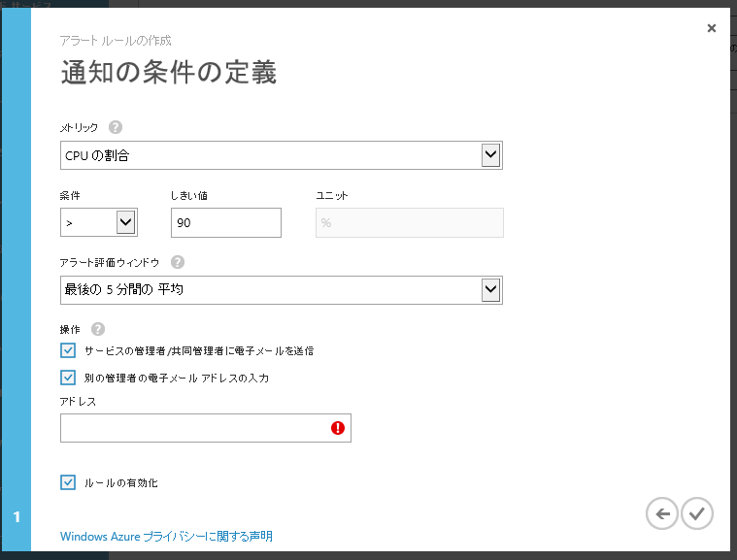Click the disabled ユニット percent field
Viewport: 737px width, 560px height.
tap(409, 223)
